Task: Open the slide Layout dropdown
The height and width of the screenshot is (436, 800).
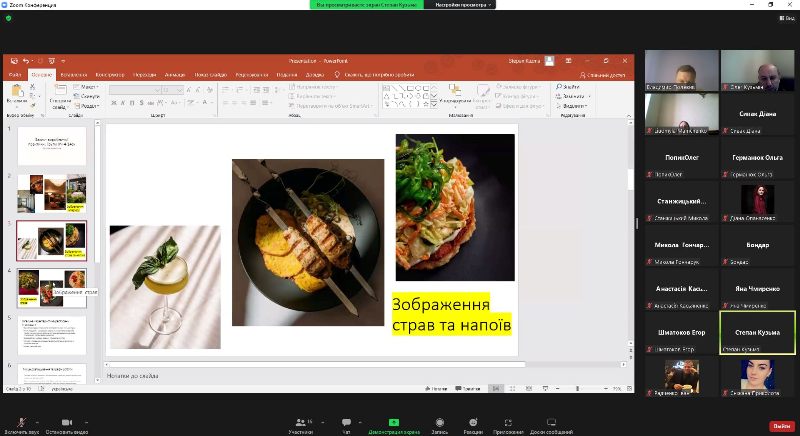Action: click(86, 87)
